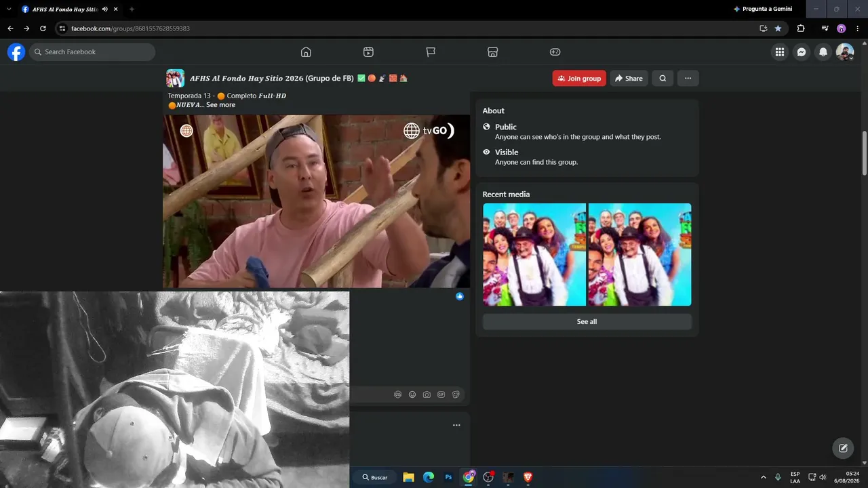Open the Reels video icon

[368, 52]
